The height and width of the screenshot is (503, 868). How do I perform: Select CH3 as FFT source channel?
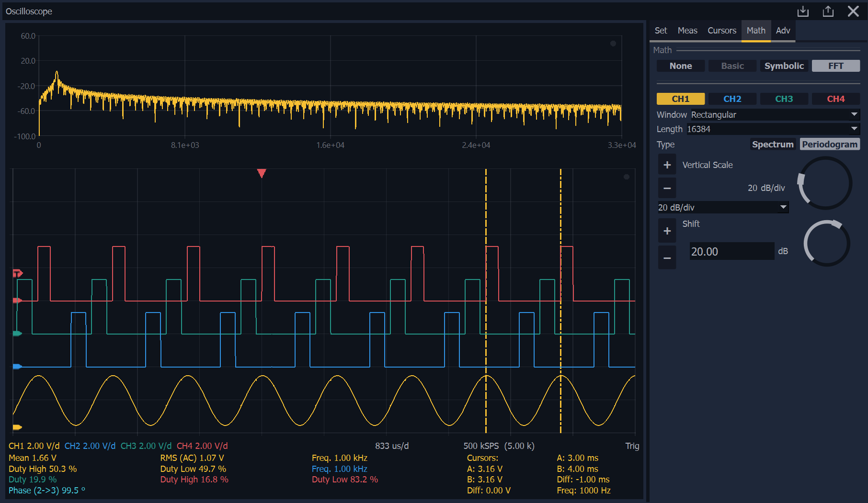coord(784,99)
